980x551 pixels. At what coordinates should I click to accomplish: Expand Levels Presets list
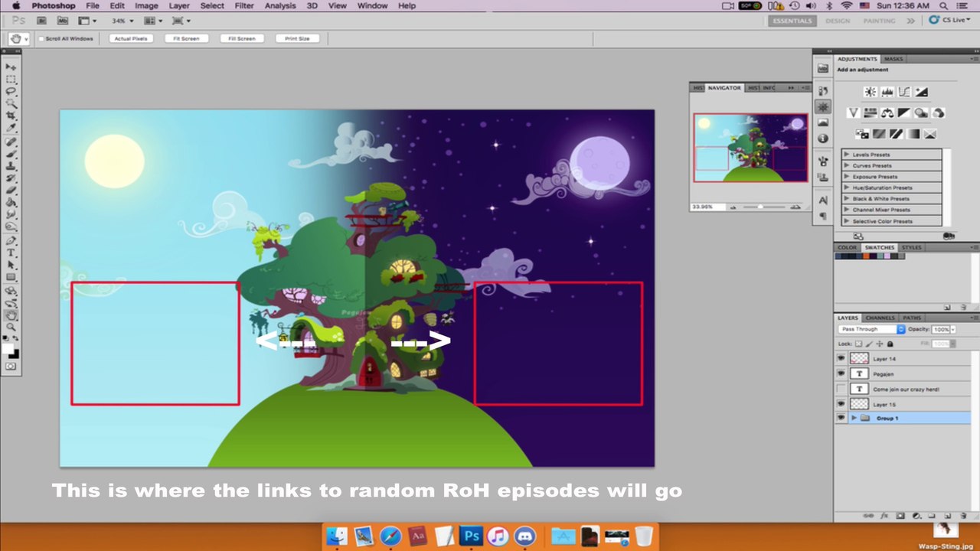847,155
